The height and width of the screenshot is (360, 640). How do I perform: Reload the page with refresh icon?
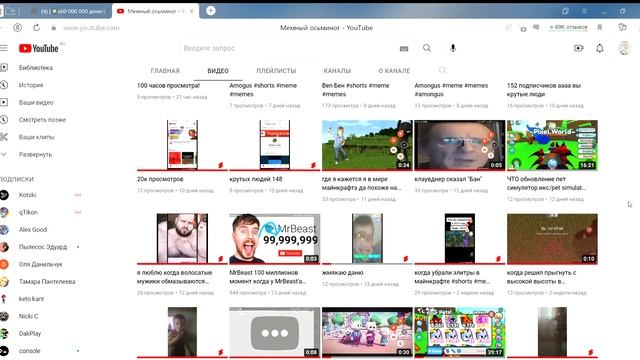(x=36, y=28)
